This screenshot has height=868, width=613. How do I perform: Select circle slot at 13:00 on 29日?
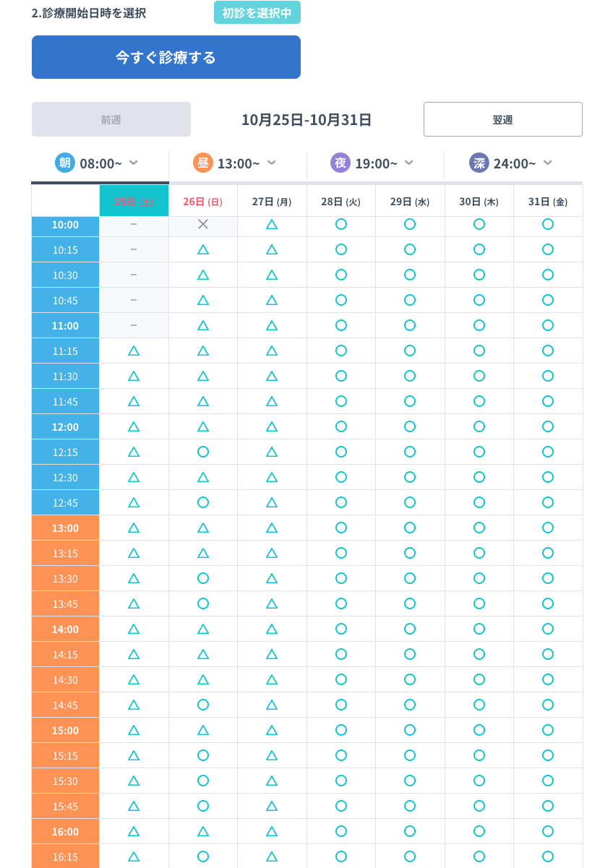(410, 528)
